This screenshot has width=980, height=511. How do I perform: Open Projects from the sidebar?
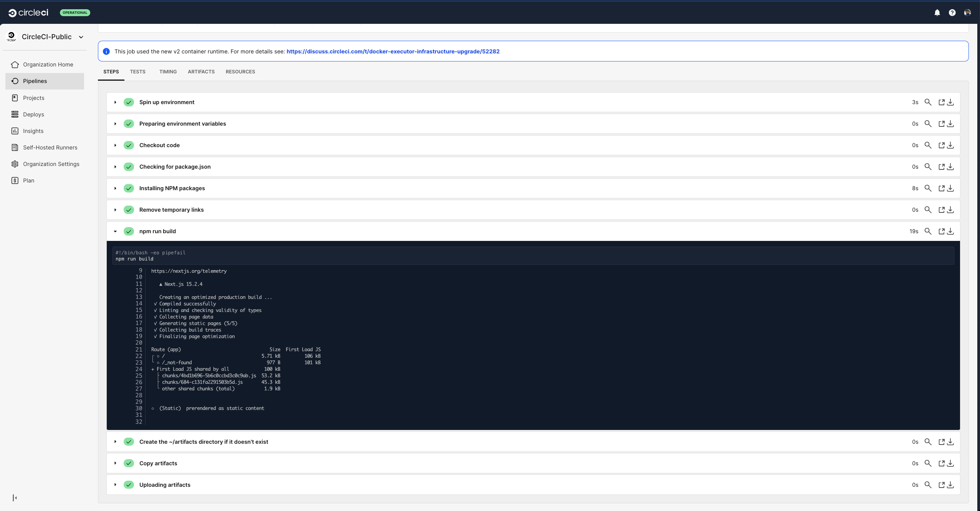pyautogui.click(x=33, y=98)
